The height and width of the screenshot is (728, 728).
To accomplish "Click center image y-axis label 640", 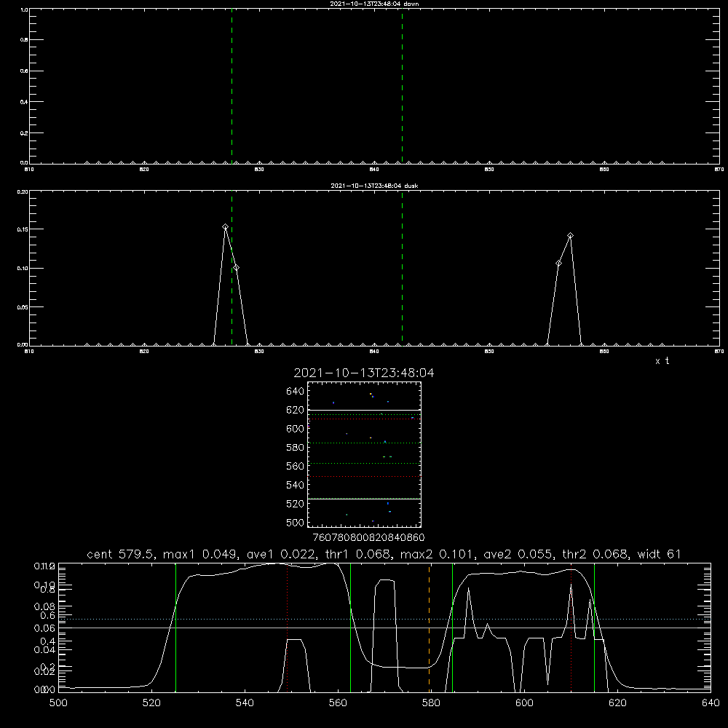I will 296,392.
